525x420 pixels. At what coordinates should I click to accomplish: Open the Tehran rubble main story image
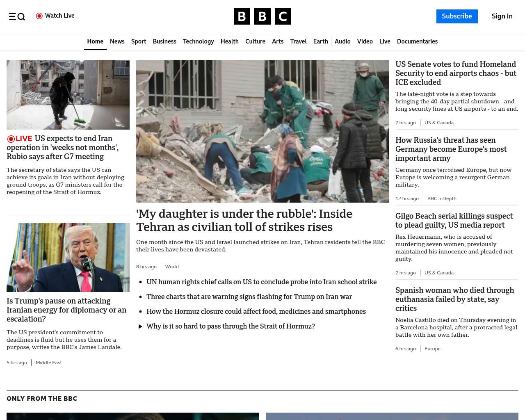click(262, 131)
